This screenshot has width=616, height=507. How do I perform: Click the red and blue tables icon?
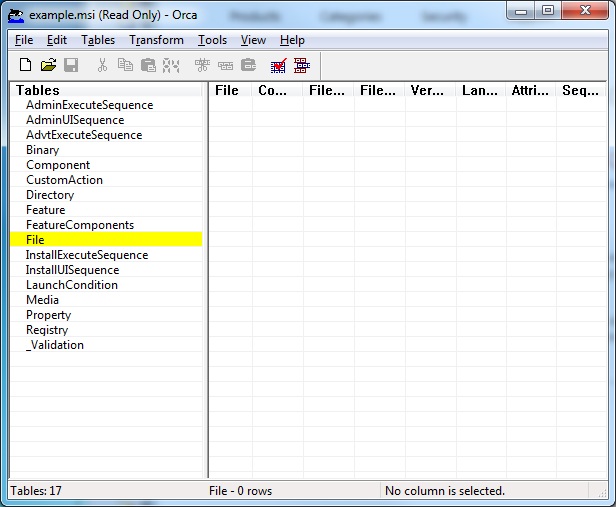302,66
